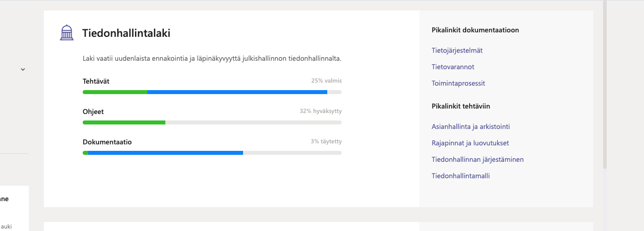
Task: Open the Tietovarannot link
Action: point(453,67)
